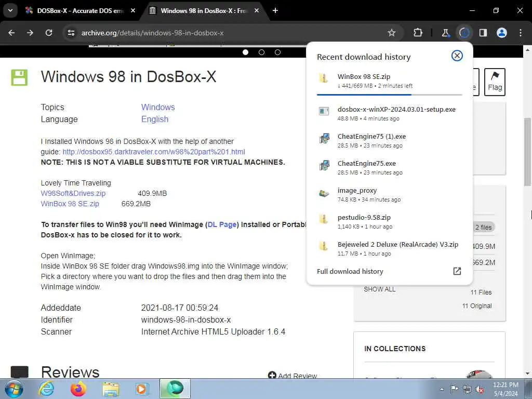532x399 pixels.
Task: Bookmark this page with the star icon
Action: (392, 33)
